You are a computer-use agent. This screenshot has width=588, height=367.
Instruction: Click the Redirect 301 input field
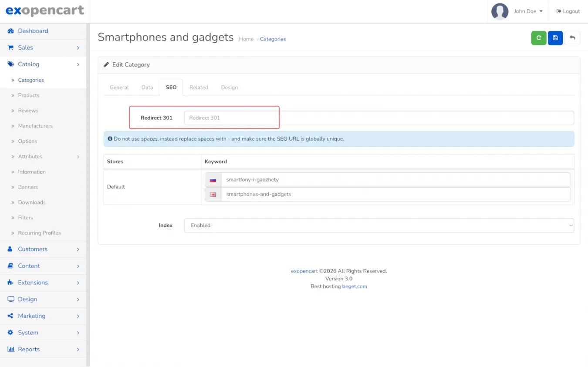(378, 118)
